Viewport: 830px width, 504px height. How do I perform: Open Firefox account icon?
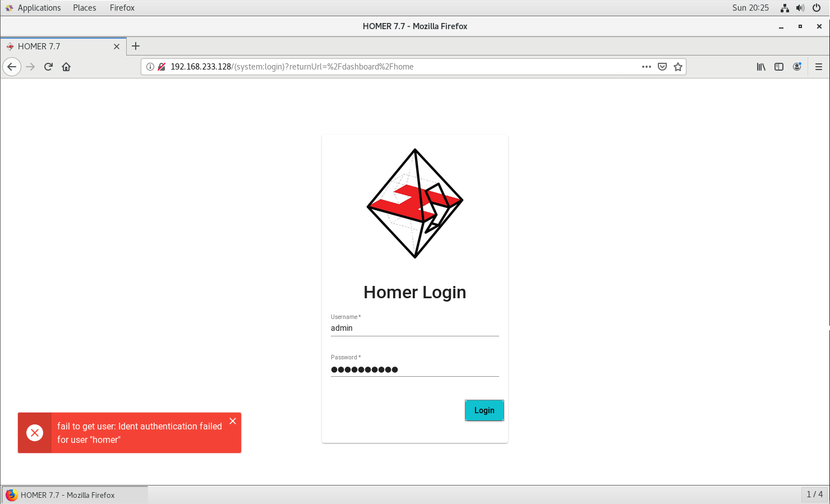click(797, 67)
